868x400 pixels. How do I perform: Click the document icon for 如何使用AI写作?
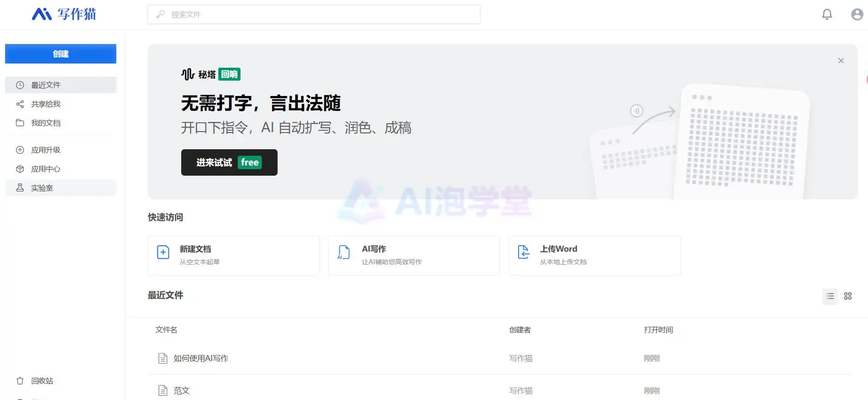tap(163, 358)
